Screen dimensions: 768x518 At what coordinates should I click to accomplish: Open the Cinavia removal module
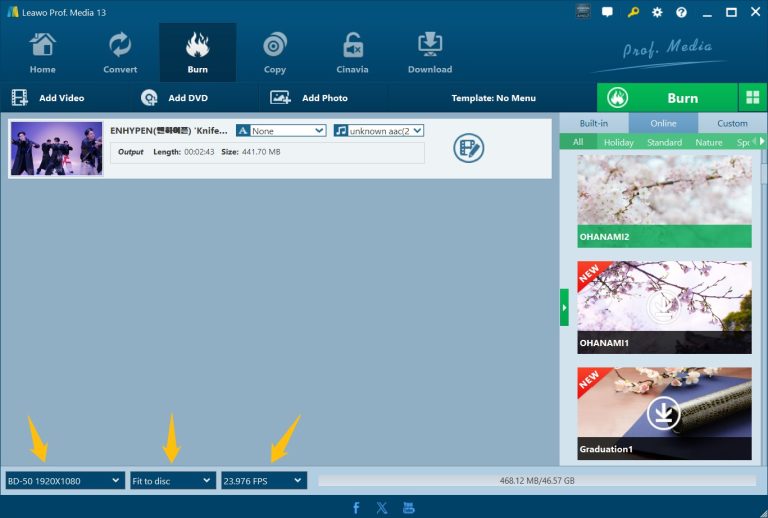[352, 52]
